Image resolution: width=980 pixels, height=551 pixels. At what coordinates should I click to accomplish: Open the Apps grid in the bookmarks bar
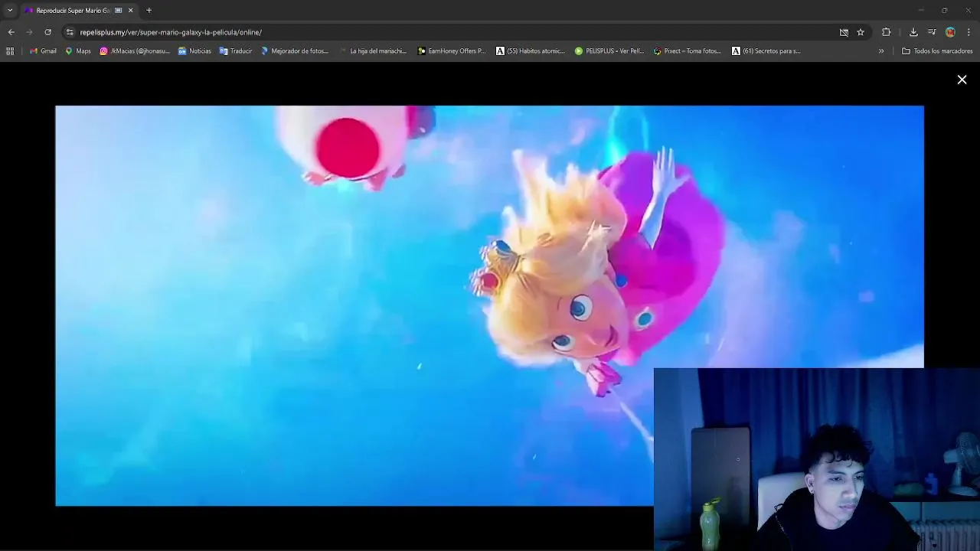click(x=10, y=51)
